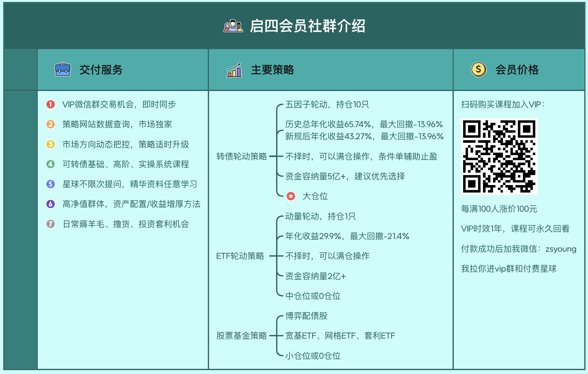The width and height of the screenshot is (588, 374).
Task: Click the red star icon beside 大仓位
Action: pyautogui.click(x=291, y=196)
